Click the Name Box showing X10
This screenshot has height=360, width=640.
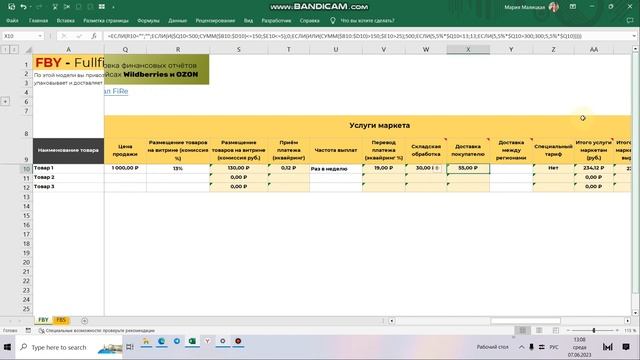point(20,36)
